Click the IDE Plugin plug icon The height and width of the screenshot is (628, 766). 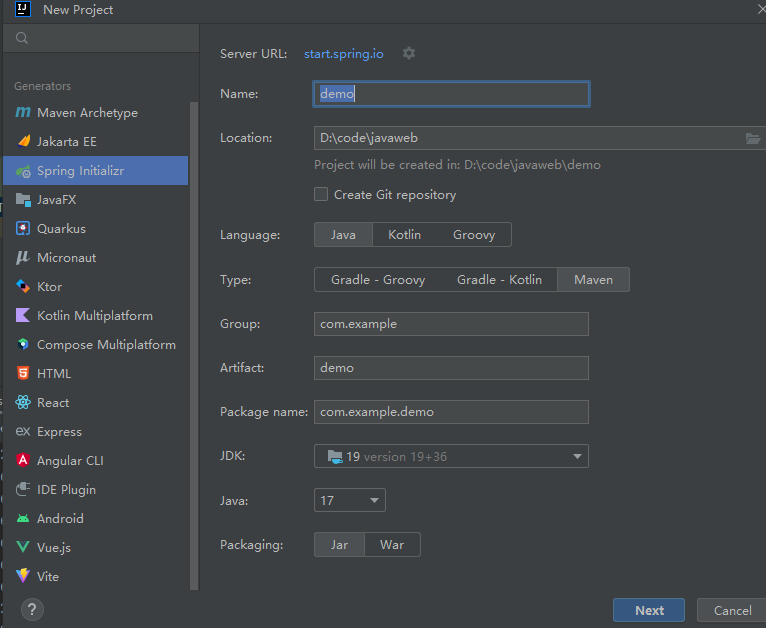(x=23, y=489)
